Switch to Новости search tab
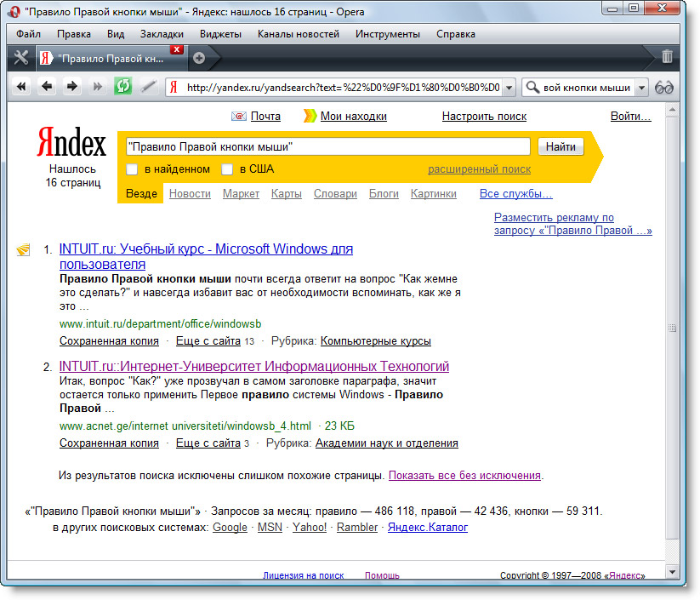 click(190, 193)
